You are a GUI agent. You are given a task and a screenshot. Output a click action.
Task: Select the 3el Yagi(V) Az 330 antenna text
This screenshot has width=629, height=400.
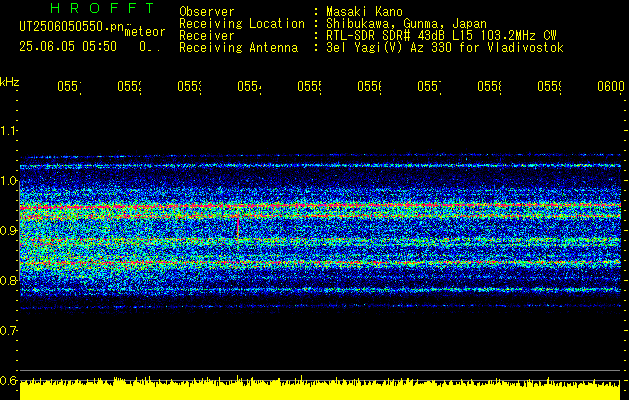[445, 48]
